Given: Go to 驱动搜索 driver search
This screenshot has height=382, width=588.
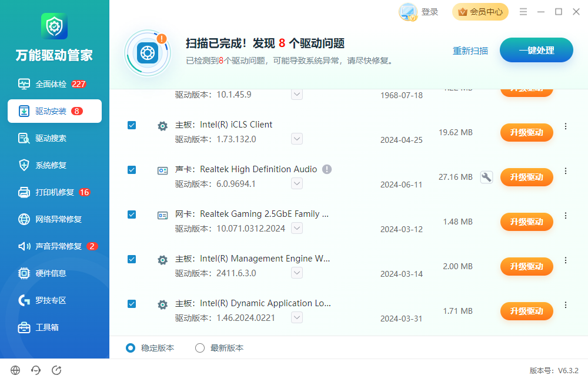Looking at the screenshot, I should [x=54, y=138].
